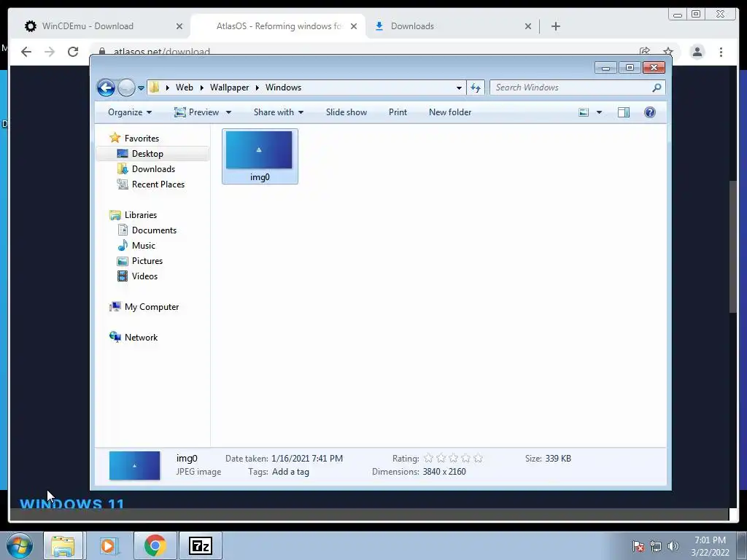
Task: Go back in Explorer using the Back arrow
Action: 106,87
